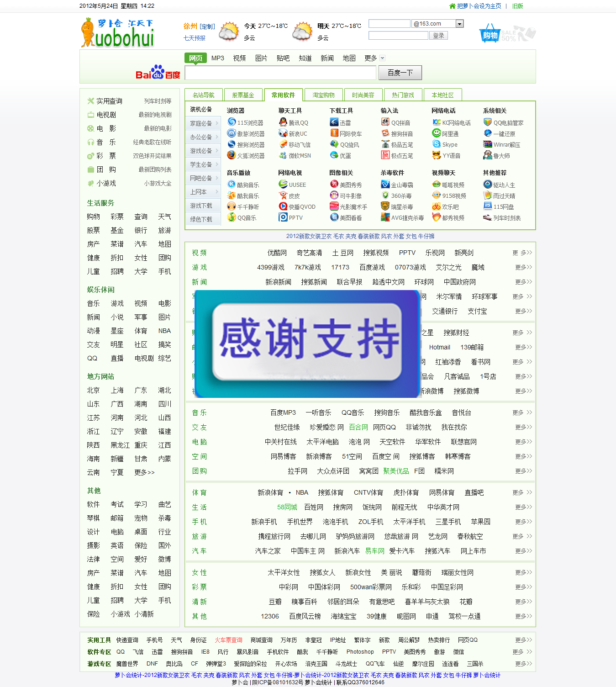This screenshot has height=687, width=616.
Task: Click the 旧版 link at top right
Action: 517,6
